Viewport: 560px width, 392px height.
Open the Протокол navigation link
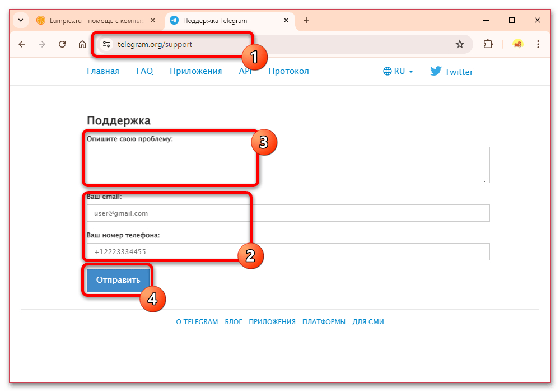coord(288,71)
